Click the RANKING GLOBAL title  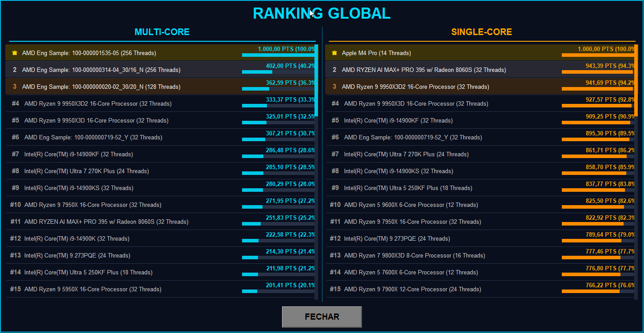click(322, 13)
